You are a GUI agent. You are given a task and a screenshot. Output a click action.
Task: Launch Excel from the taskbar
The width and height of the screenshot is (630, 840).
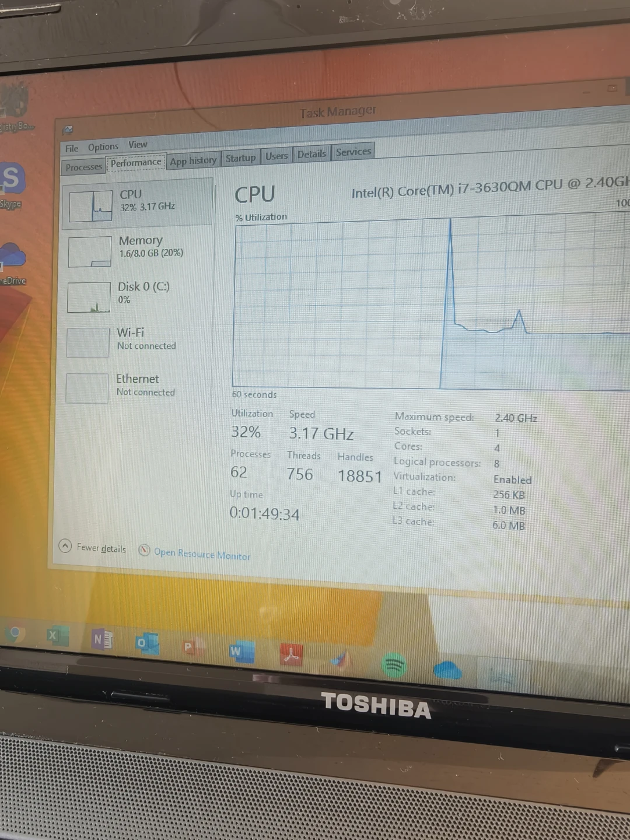point(57,636)
